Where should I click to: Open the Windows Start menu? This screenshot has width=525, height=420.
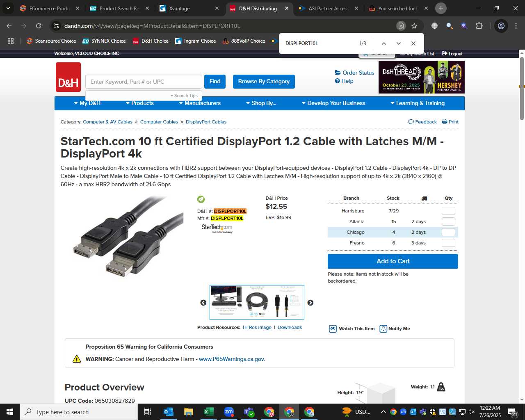(10, 412)
